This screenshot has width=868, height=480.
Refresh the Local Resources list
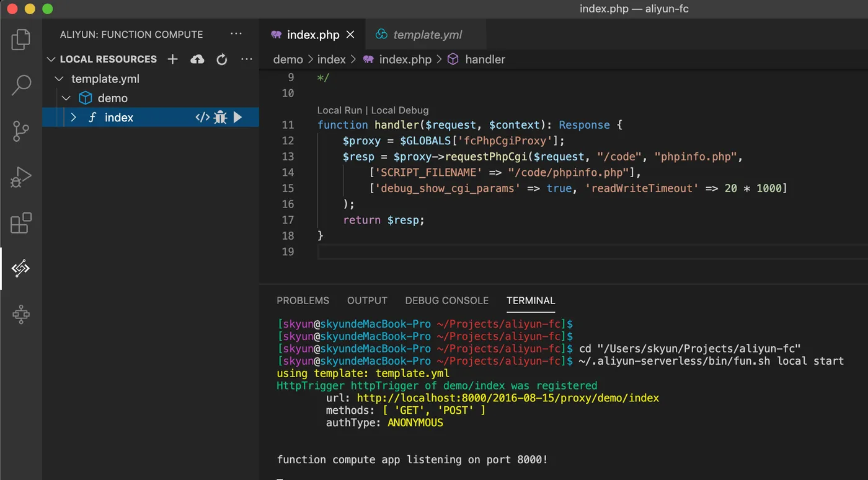point(222,59)
